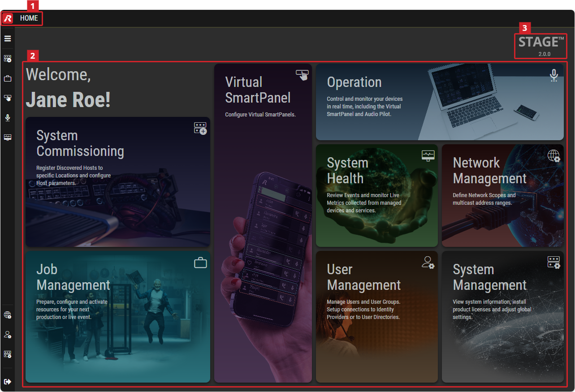Image resolution: width=575 pixels, height=392 pixels.
Task: Open the System Health tile
Action: pyautogui.click(x=377, y=195)
